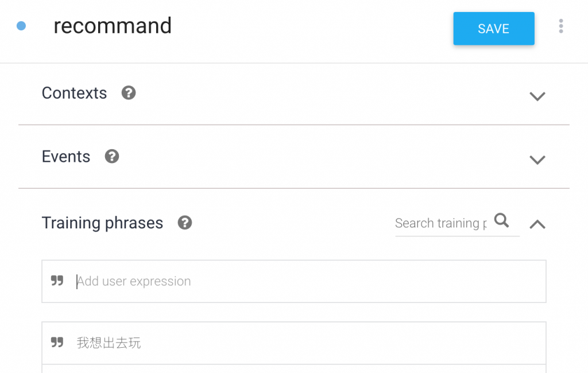Image resolution: width=588 pixels, height=373 pixels.
Task: Click the Contexts section heading
Action: coord(74,93)
